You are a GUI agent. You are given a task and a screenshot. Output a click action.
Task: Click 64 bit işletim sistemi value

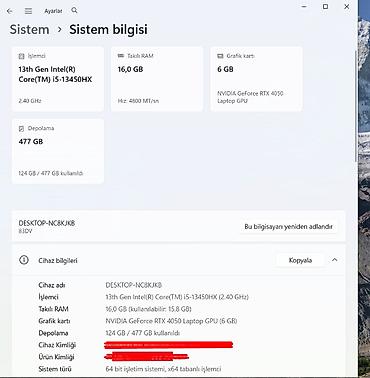coord(163,369)
